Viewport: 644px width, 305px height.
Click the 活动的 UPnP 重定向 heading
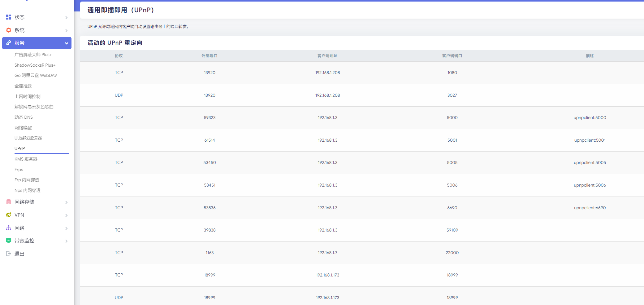[x=115, y=43]
